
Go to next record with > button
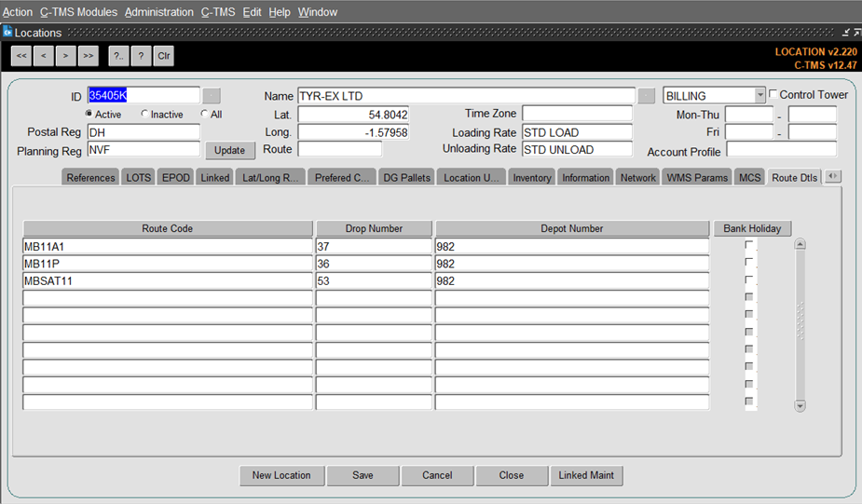tap(65, 56)
